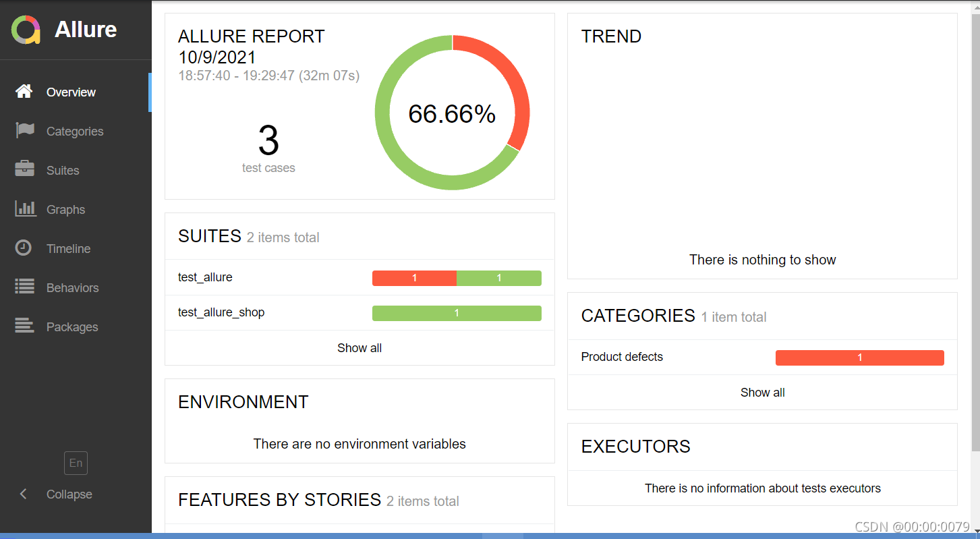The width and height of the screenshot is (980, 539).
Task: Click the TREND widget heading
Action: (x=611, y=36)
